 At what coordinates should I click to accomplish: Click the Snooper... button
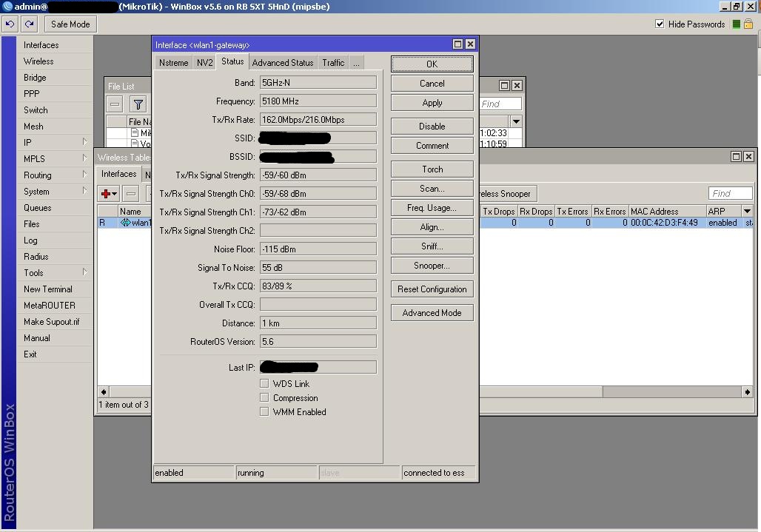(x=432, y=266)
